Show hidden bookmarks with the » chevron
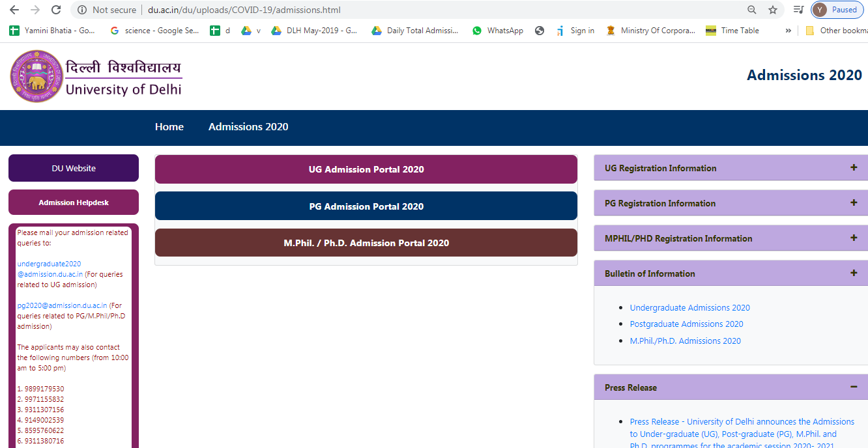This screenshot has height=448, width=868. (788, 31)
